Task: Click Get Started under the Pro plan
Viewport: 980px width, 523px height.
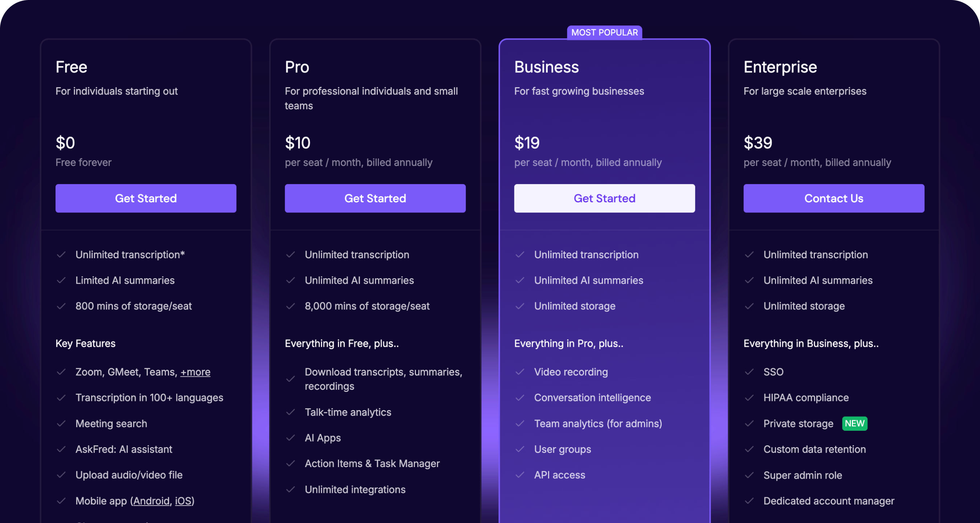Action: (x=375, y=198)
